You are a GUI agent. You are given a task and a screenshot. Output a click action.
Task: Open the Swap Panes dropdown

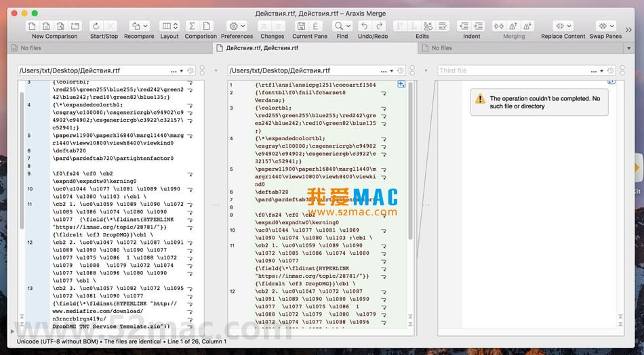[x=606, y=26]
